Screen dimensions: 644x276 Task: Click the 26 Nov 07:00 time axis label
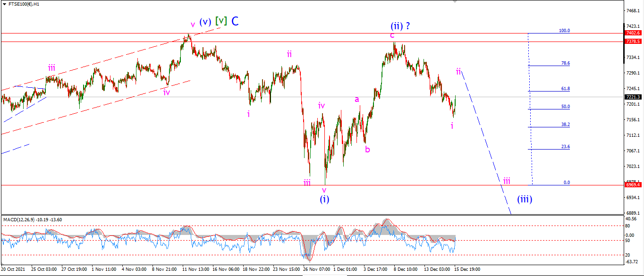coord(316,269)
